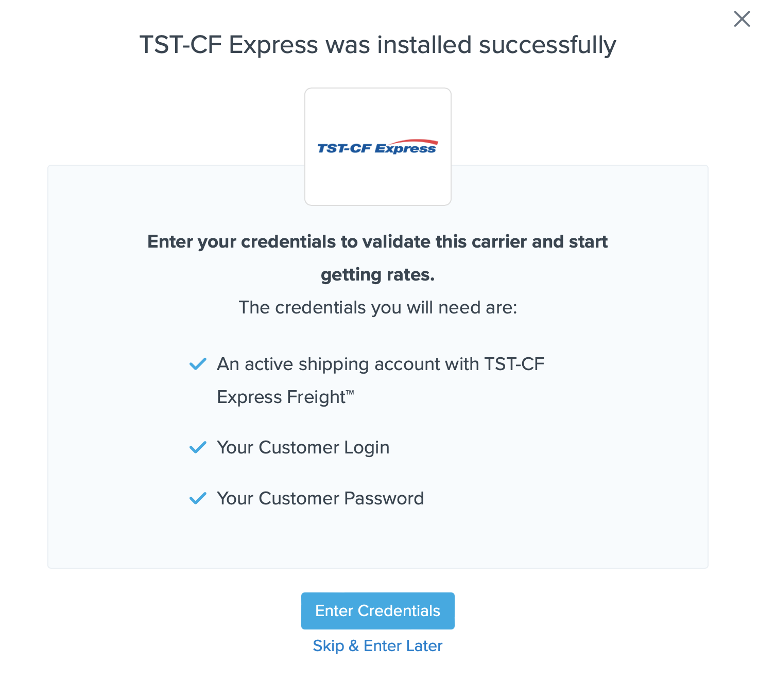This screenshot has width=758, height=700.
Task: Select the checkmark beside active shipping account
Action: click(198, 364)
